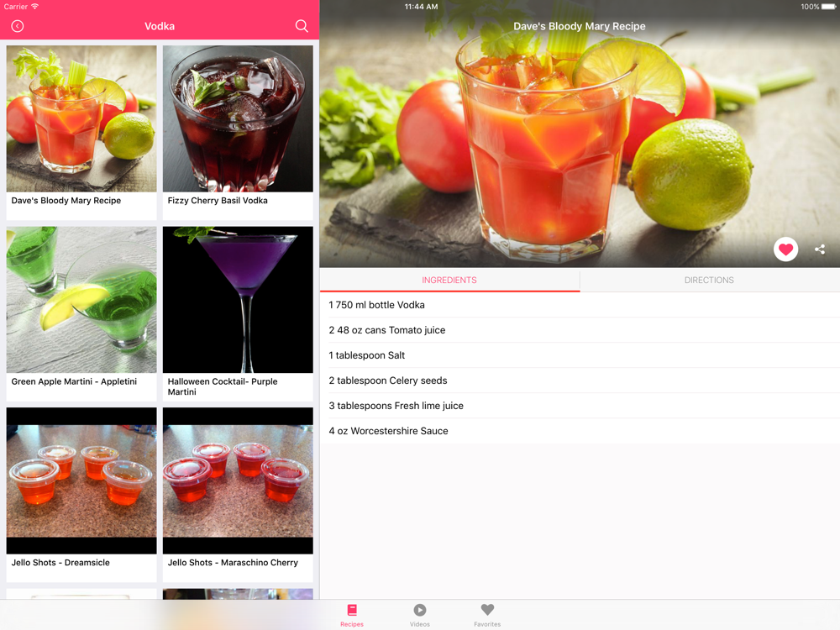840x630 pixels.
Task: Open Fizzy Cherry Basil Vodka thumbnail
Action: tap(238, 118)
